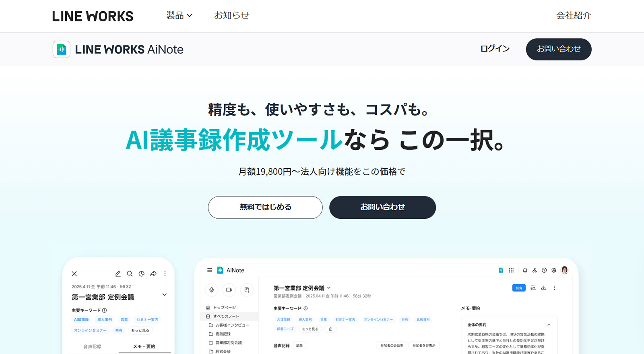Switch to the 音声記録 tab in mobile mockup

(92, 346)
